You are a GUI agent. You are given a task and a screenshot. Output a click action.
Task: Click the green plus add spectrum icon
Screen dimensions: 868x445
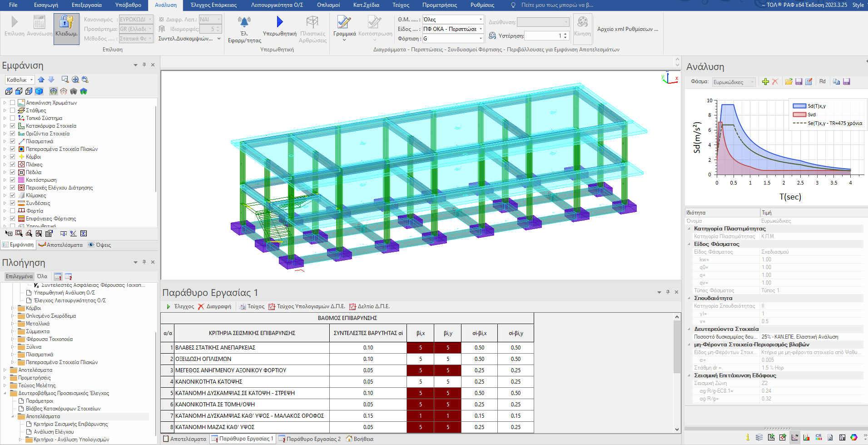coord(765,82)
